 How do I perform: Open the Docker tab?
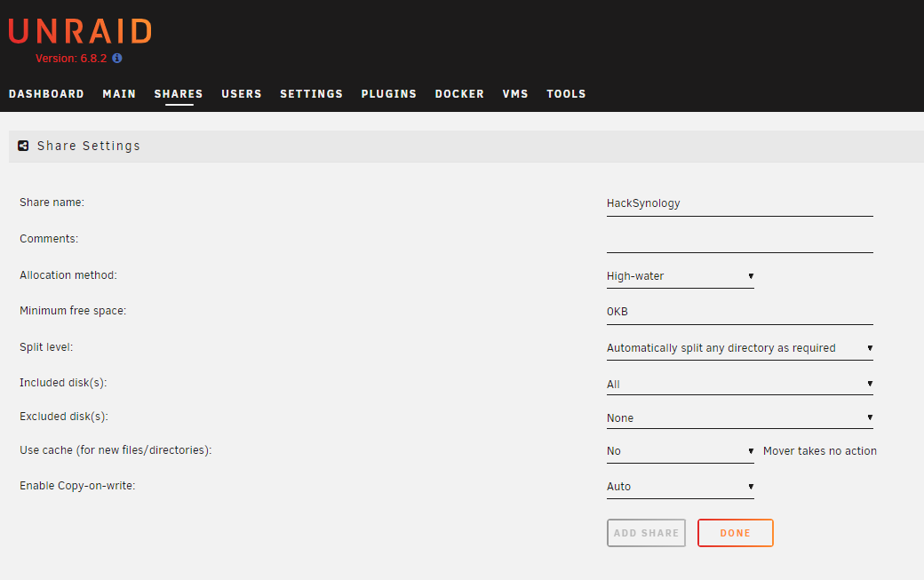[459, 94]
